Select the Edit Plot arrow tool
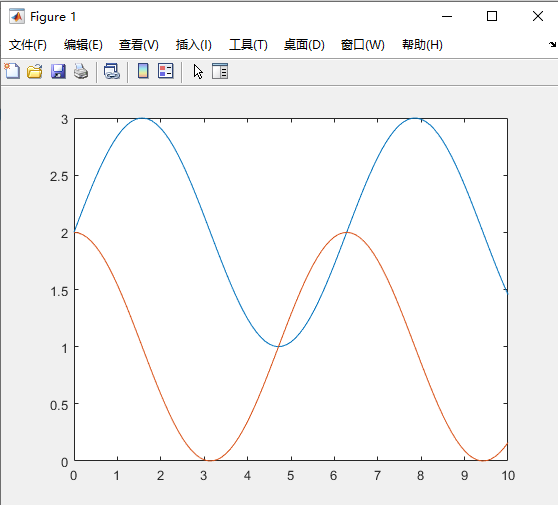The height and width of the screenshot is (505, 558). 198,72
